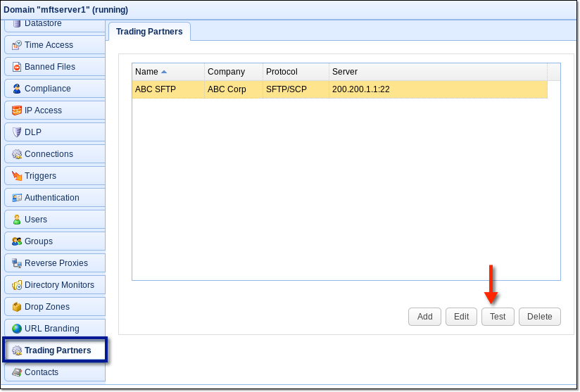The image size is (580, 392).
Task: Click the Drop Zones box icon
Action: click(x=17, y=307)
